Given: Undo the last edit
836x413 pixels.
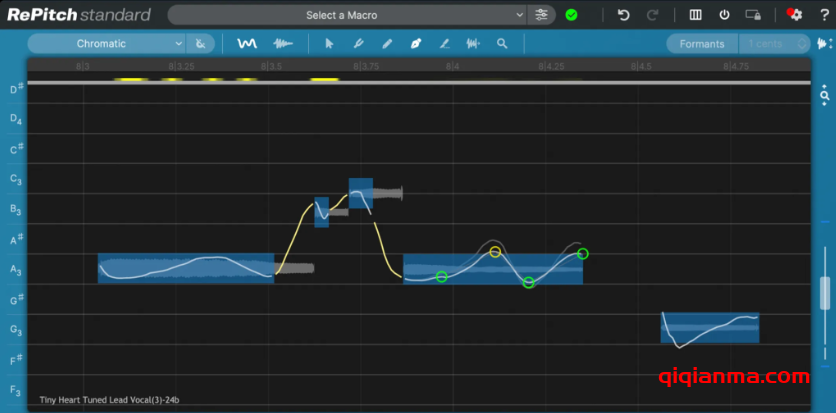Looking at the screenshot, I should pos(623,15).
